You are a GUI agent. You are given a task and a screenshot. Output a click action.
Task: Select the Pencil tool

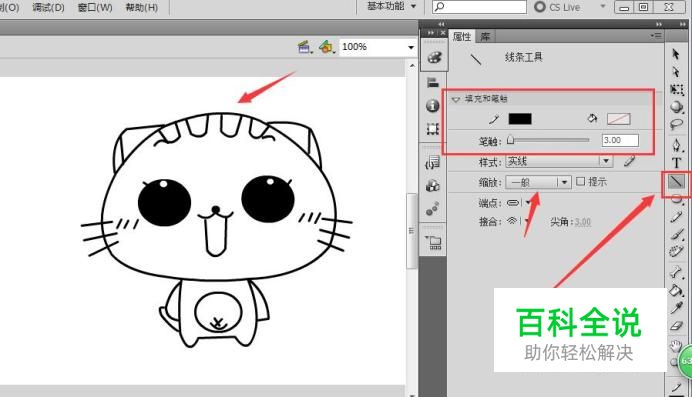[x=677, y=217]
